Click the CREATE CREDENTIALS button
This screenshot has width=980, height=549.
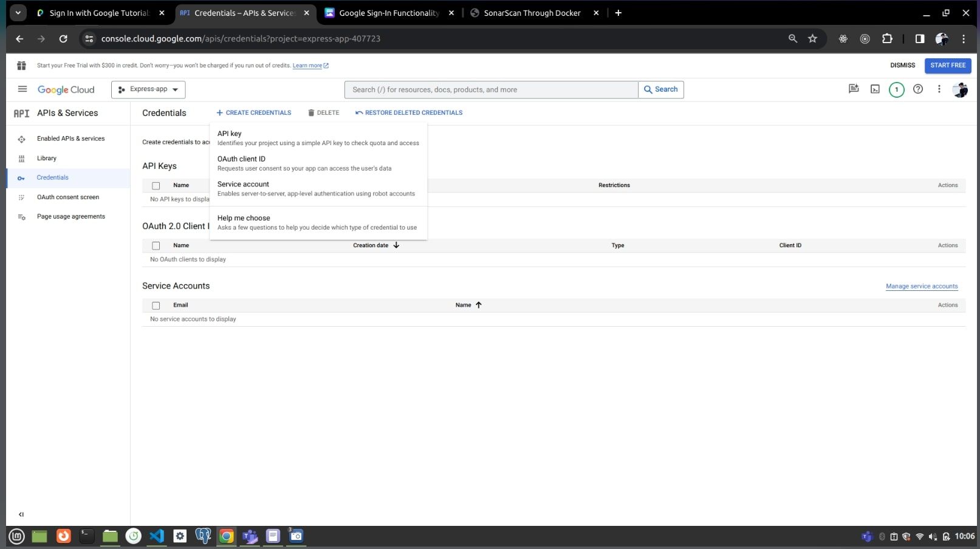tap(254, 113)
